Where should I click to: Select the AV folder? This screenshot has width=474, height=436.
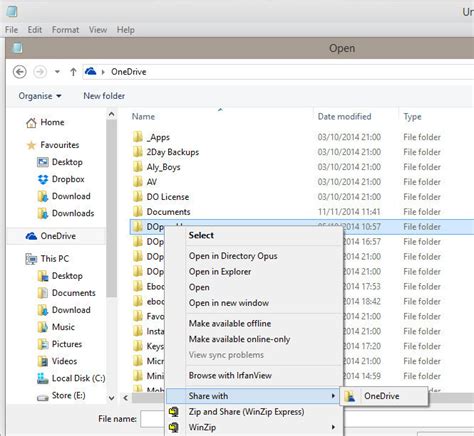click(152, 182)
